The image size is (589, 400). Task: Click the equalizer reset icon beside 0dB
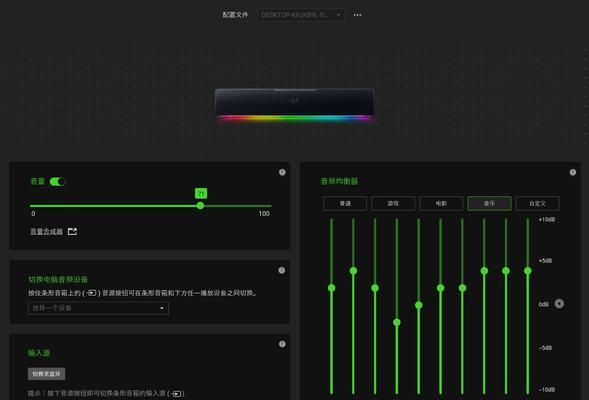(x=559, y=303)
